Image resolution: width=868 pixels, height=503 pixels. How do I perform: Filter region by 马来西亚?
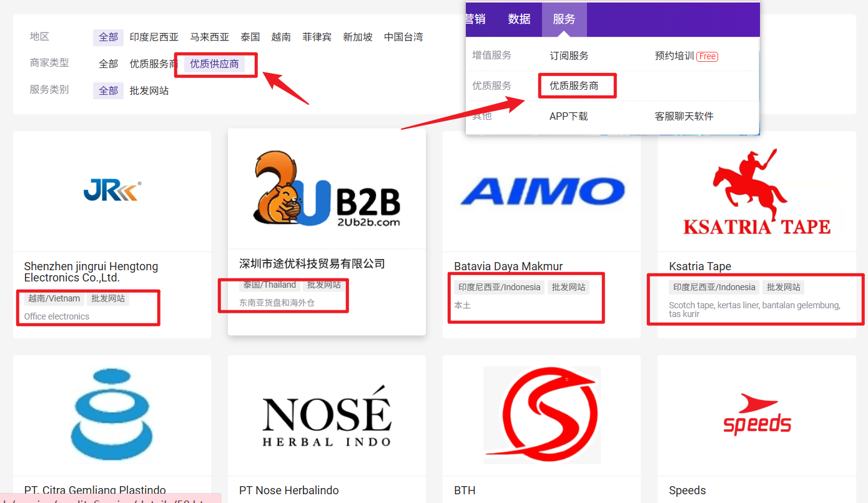point(209,37)
